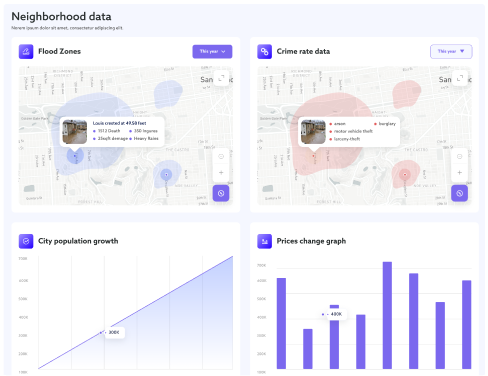Click the flood photo thumbnail in Flood Zones popup
488x376 pixels.
point(75,132)
